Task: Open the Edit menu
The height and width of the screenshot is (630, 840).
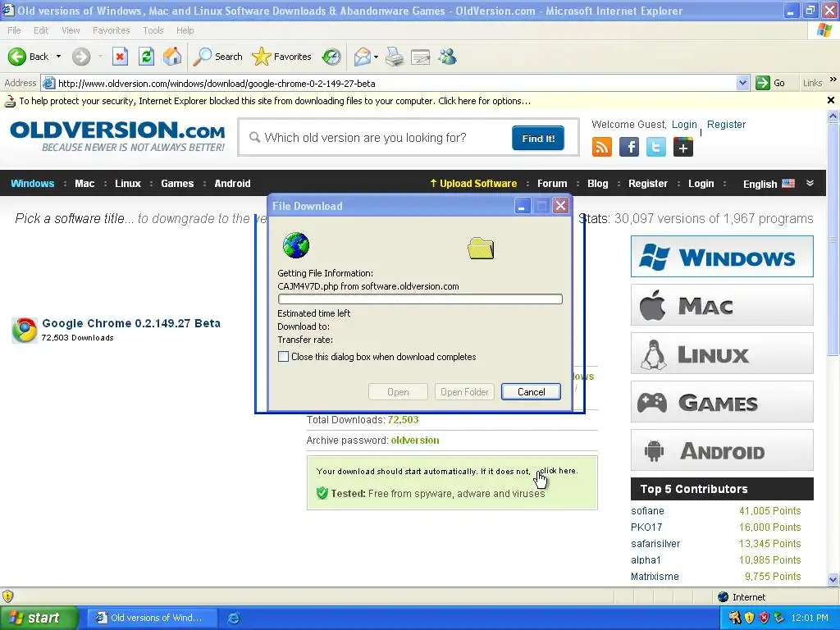Action: coord(41,30)
